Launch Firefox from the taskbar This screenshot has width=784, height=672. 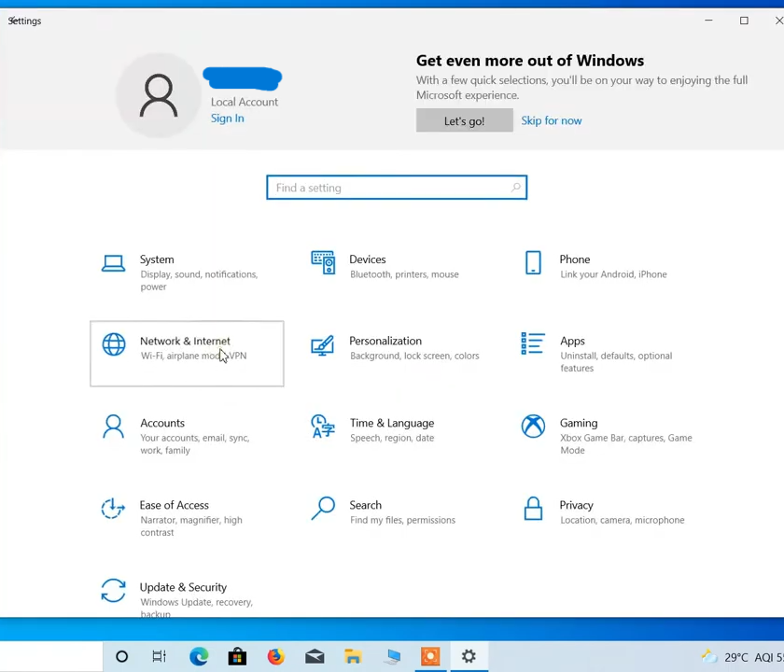(x=275, y=656)
